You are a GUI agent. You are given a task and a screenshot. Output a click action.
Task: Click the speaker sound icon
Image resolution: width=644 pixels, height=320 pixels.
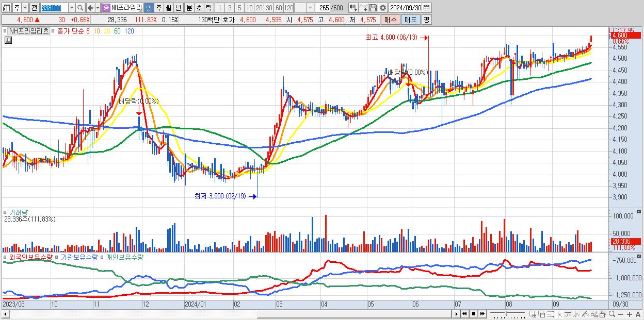pyautogui.click(x=90, y=8)
